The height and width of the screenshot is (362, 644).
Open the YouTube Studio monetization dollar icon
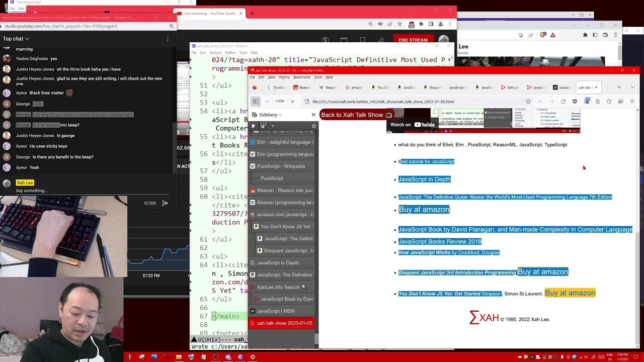coord(325,40)
